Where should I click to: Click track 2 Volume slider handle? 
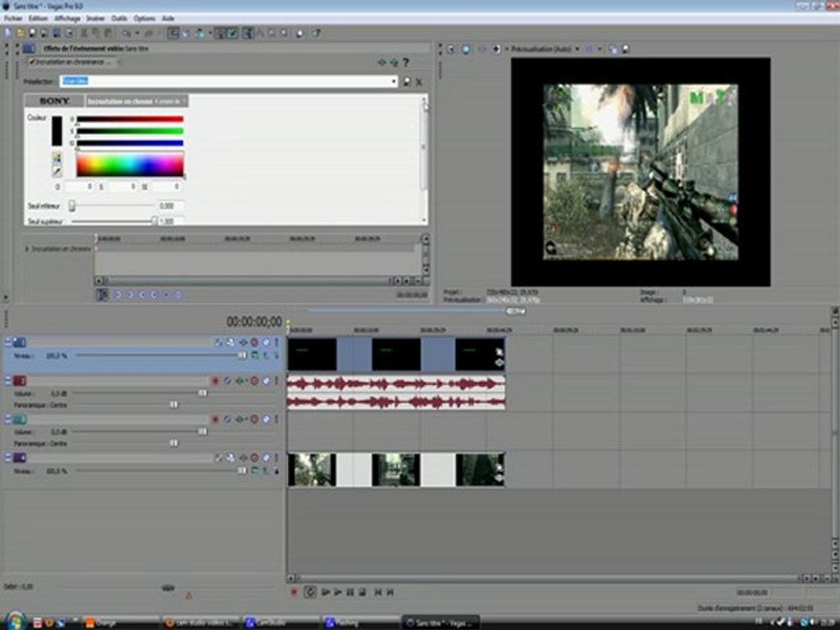pos(202,393)
